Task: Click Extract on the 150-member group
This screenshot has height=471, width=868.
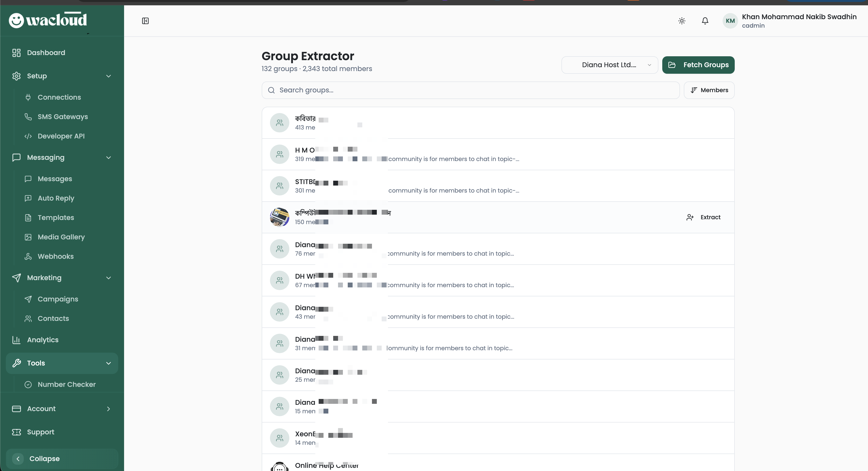Action: click(703, 217)
